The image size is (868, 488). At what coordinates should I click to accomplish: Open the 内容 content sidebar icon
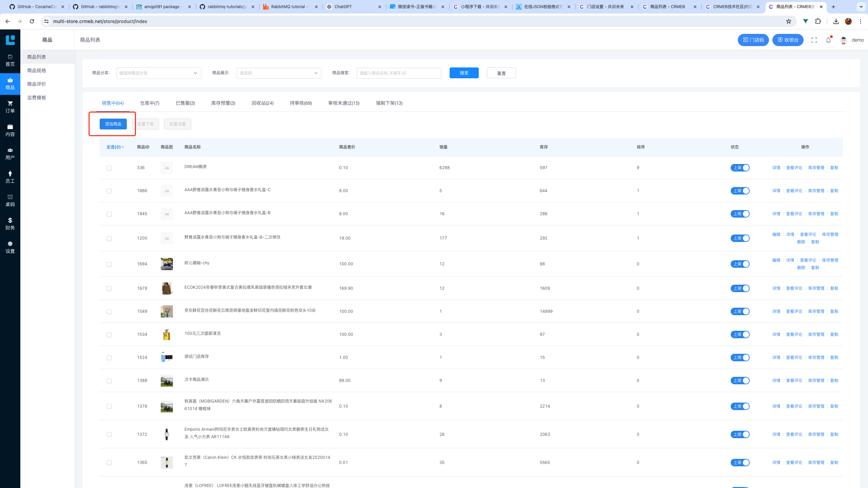pyautogui.click(x=10, y=130)
